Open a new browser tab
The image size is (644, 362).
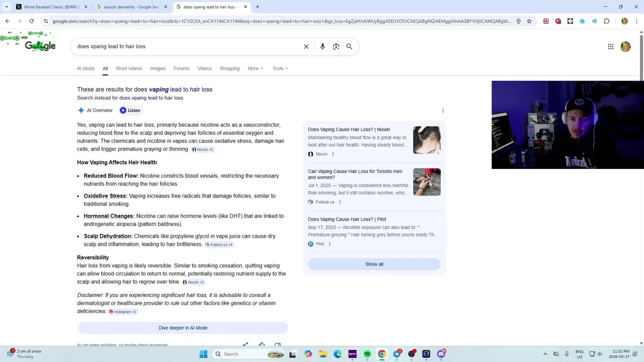pyautogui.click(x=257, y=7)
